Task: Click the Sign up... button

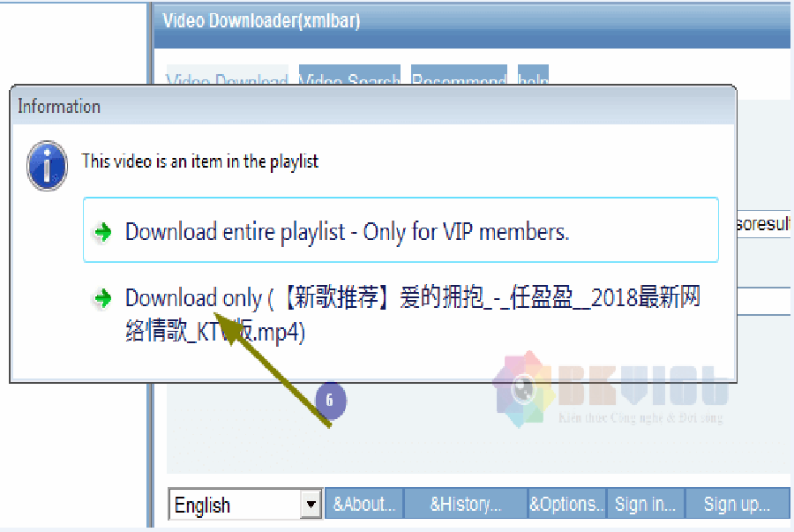Action: pos(736,504)
